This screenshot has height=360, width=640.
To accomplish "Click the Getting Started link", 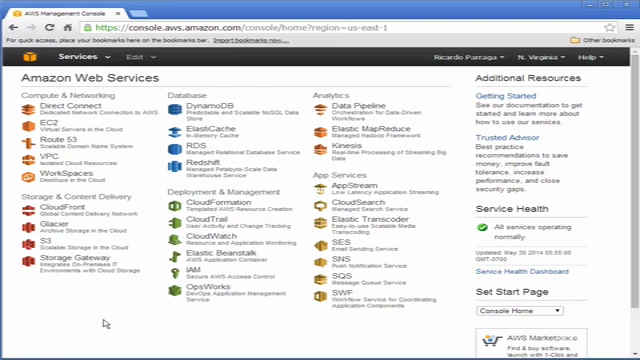I will click(x=506, y=96).
